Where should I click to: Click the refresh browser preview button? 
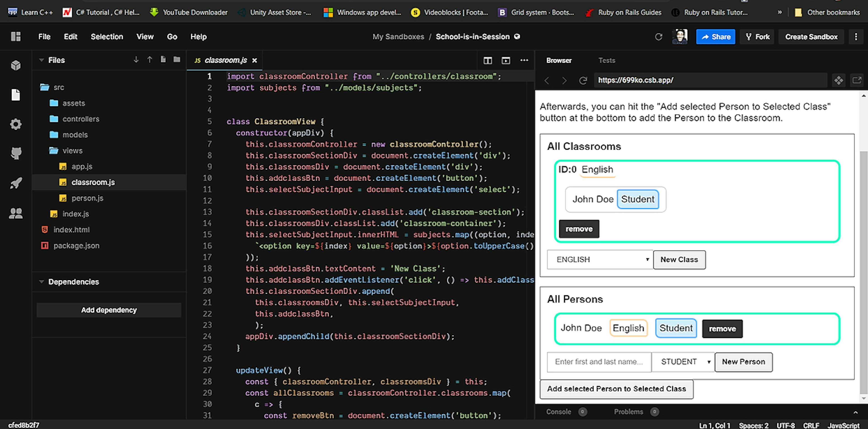(x=583, y=80)
